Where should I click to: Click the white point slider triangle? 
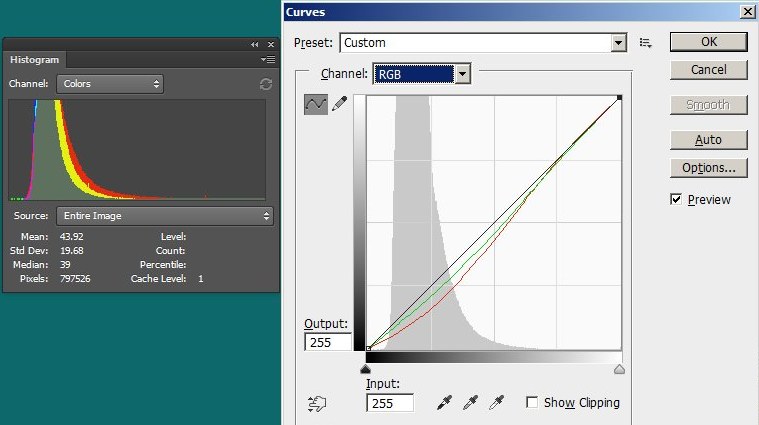point(619,369)
